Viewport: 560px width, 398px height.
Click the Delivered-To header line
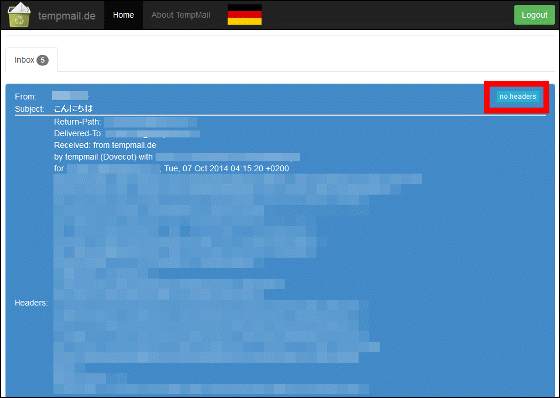coord(127,134)
